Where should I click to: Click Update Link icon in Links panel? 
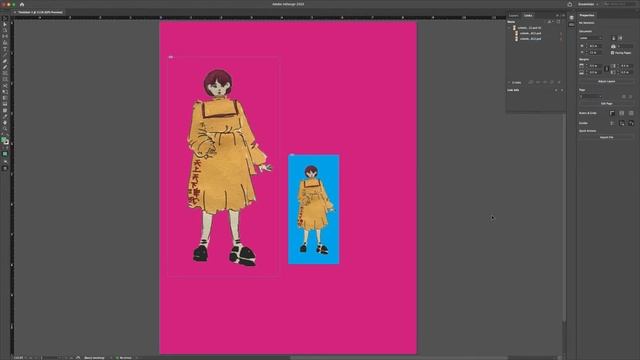pyautogui.click(x=552, y=82)
